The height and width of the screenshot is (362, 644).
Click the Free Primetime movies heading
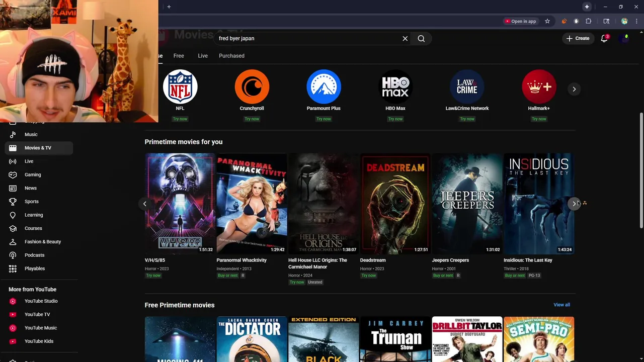(x=180, y=305)
